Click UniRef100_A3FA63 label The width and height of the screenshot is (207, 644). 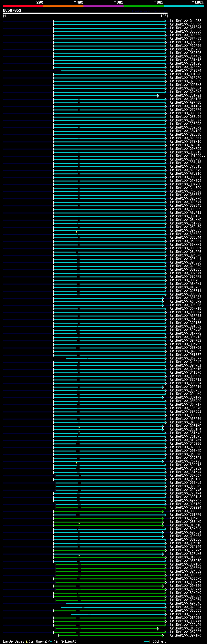click(186, 316)
